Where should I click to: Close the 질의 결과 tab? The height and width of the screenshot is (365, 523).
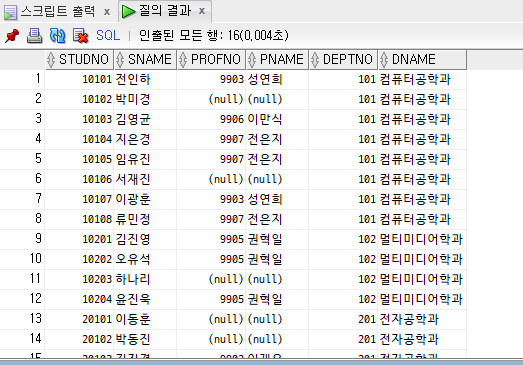coord(202,11)
